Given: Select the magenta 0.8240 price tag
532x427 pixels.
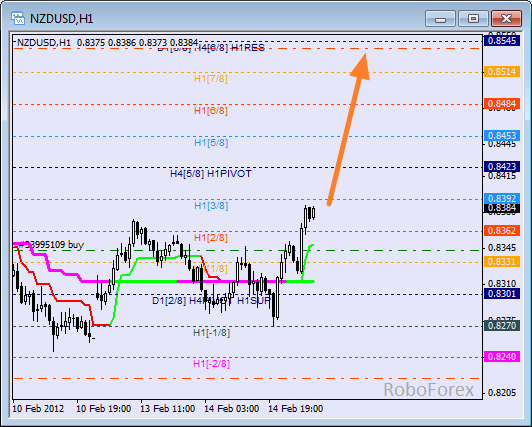Looking at the screenshot, I should (x=502, y=356).
